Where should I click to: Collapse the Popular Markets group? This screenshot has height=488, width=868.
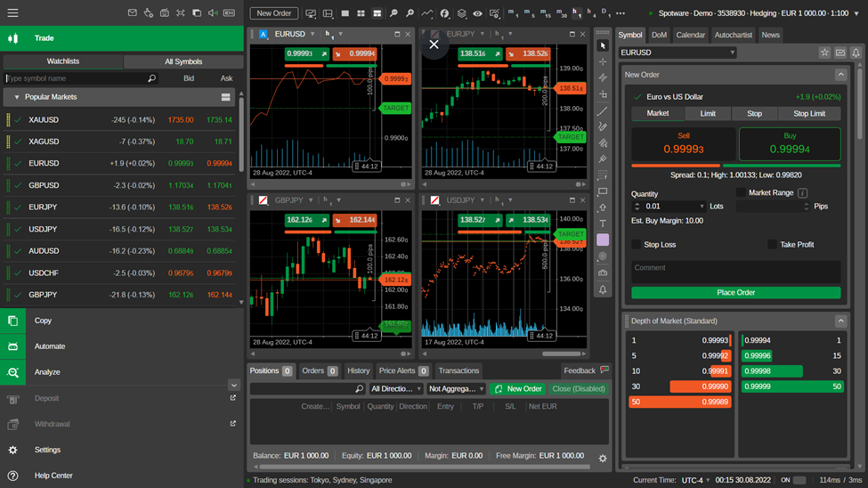click(16, 97)
